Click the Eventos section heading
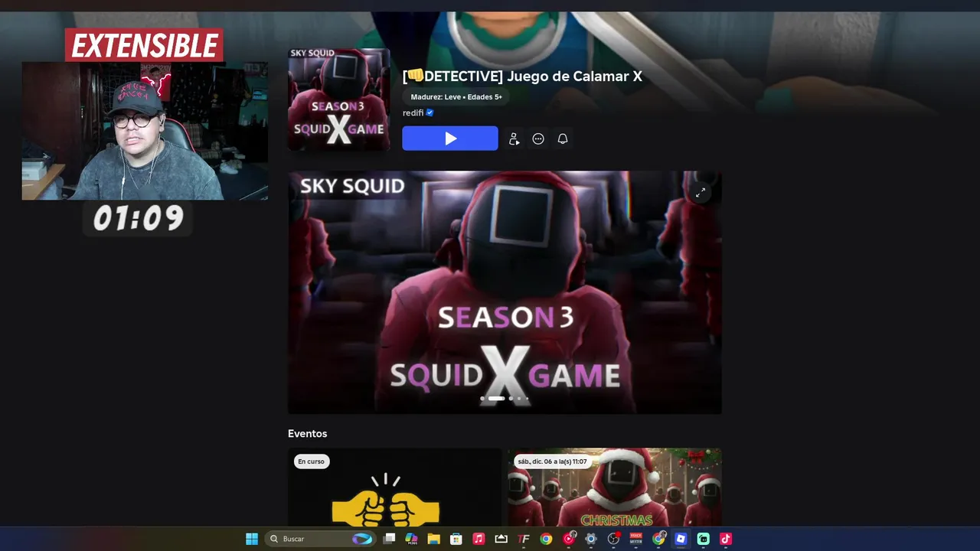The height and width of the screenshot is (551, 980). pyautogui.click(x=308, y=433)
